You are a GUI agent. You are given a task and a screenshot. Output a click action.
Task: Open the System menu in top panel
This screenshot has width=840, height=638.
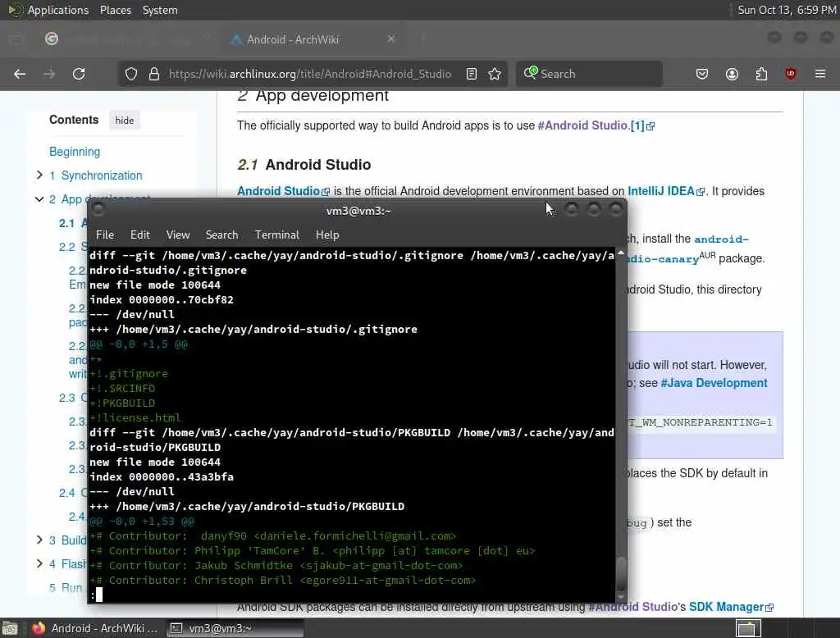[160, 10]
